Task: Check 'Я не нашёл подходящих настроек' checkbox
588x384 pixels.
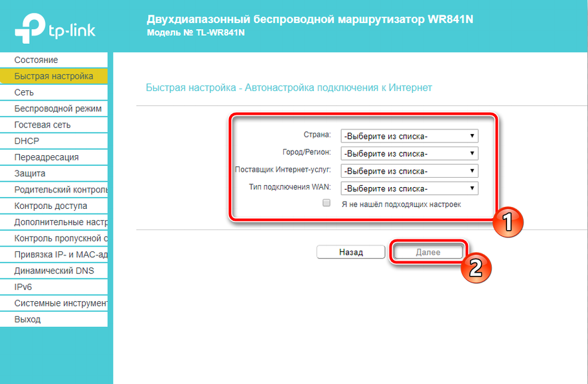Action: point(327,204)
